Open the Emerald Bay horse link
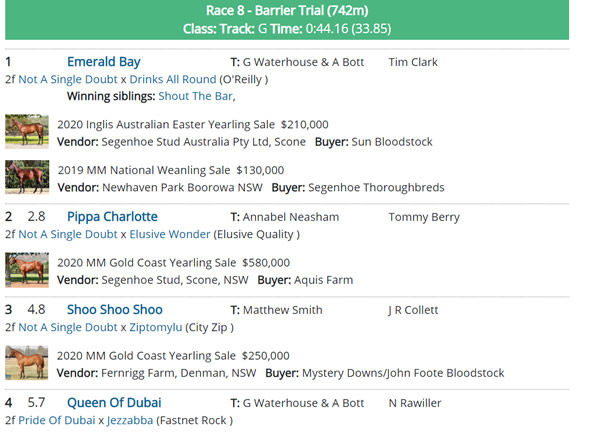Screen dimensions: 600x435 [x=103, y=62]
